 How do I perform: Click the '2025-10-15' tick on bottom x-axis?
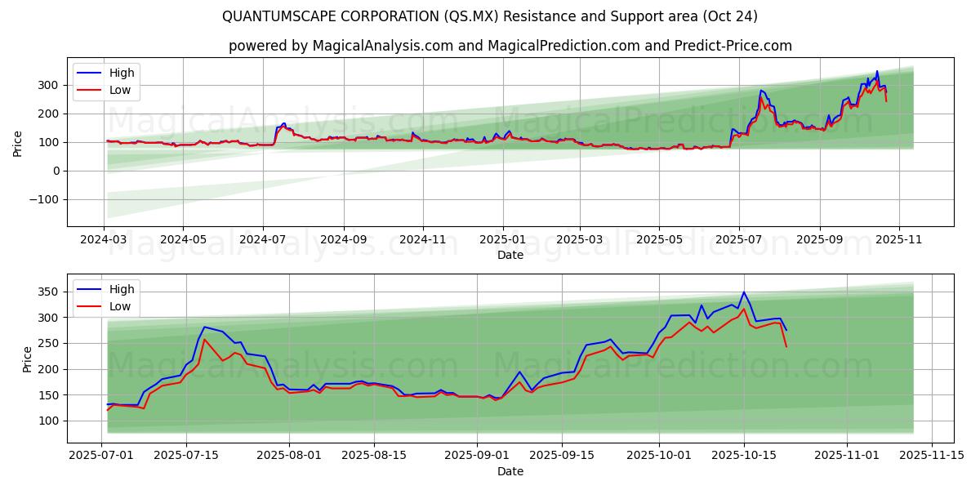pyautogui.click(x=743, y=457)
